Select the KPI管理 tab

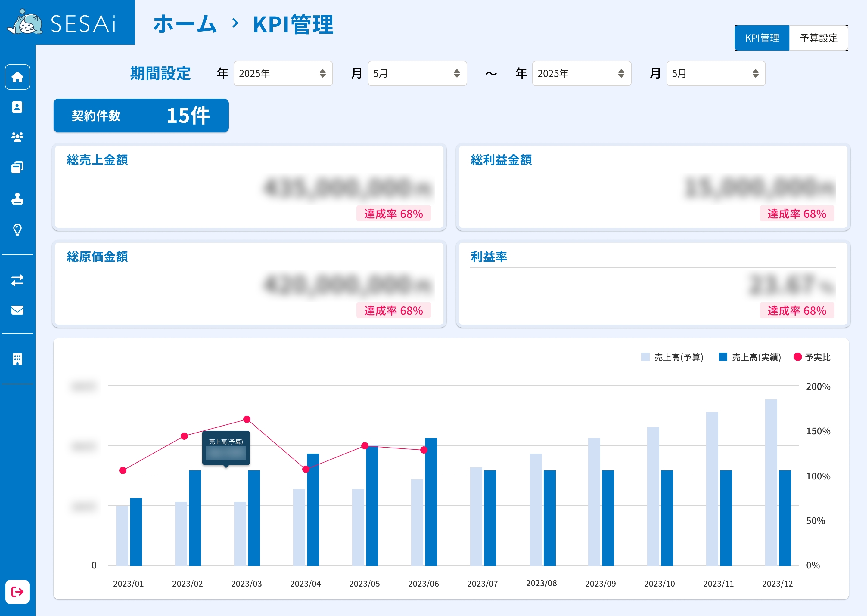click(762, 38)
